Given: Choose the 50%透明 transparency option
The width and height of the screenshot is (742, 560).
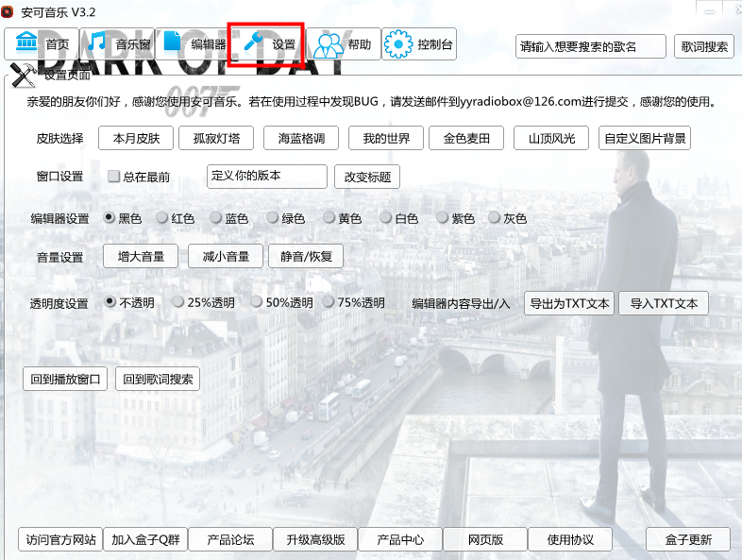Looking at the screenshot, I should tap(256, 302).
